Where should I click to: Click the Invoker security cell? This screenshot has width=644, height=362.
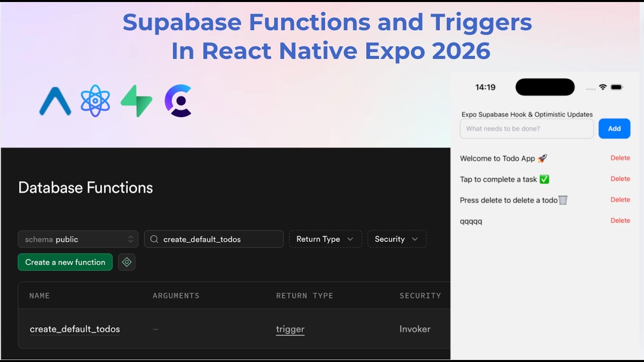pyautogui.click(x=415, y=329)
